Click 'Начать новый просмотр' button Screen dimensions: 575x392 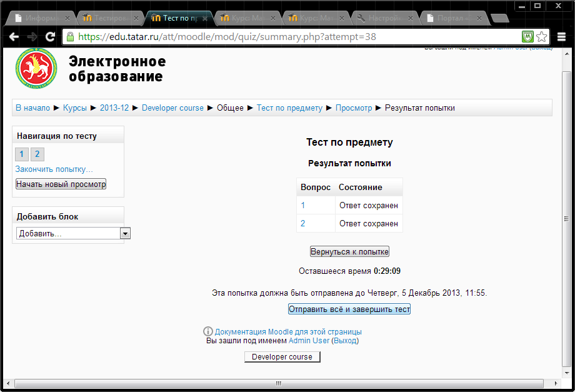click(61, 184)
